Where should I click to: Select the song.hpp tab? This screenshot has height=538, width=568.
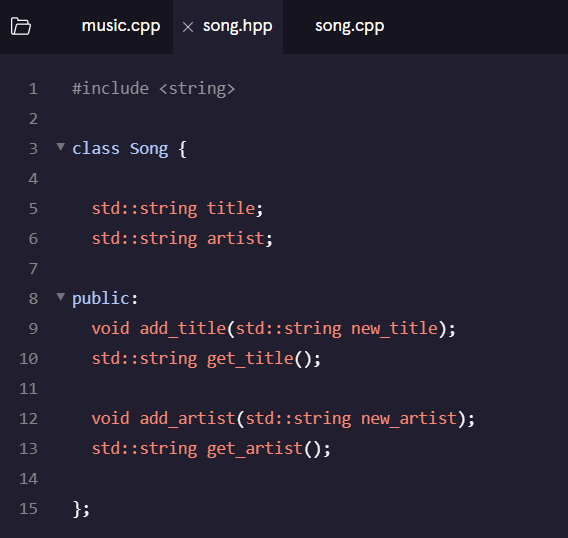click(x=237, y=26)
